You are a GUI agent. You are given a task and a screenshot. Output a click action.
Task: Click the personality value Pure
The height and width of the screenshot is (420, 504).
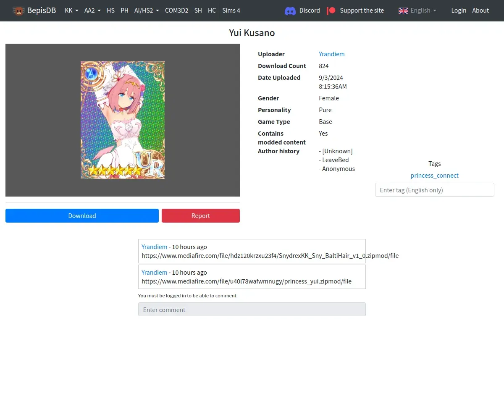pos(325,110)
